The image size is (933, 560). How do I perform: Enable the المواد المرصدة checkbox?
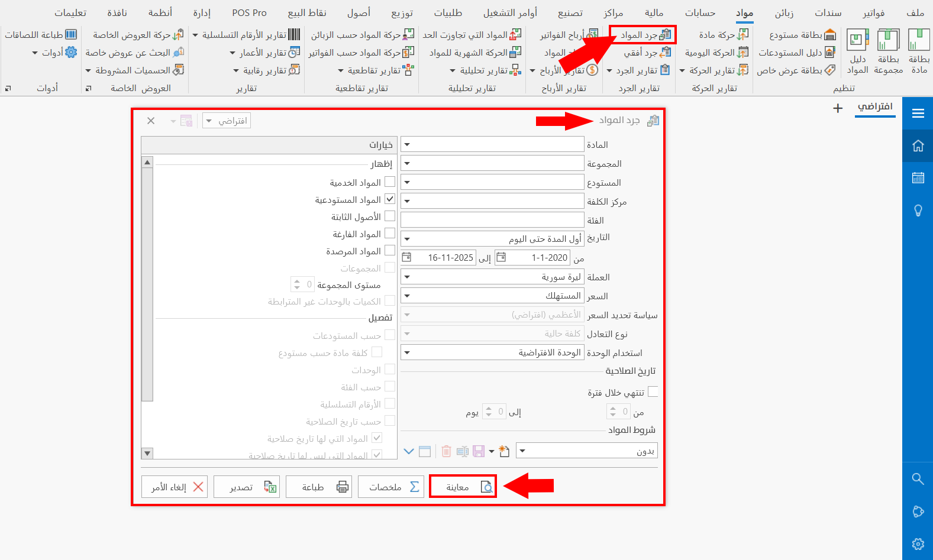point(389,250)
